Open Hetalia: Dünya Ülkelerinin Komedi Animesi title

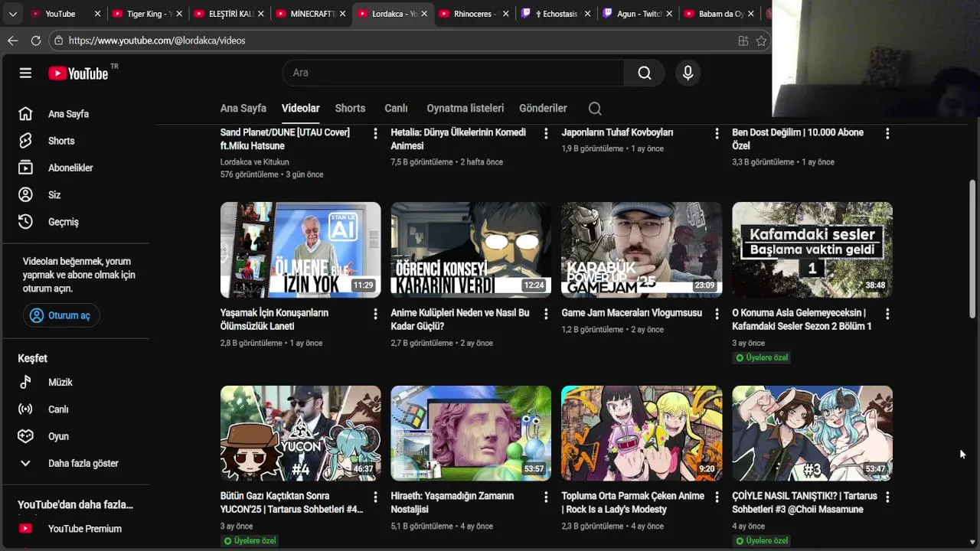458,139
